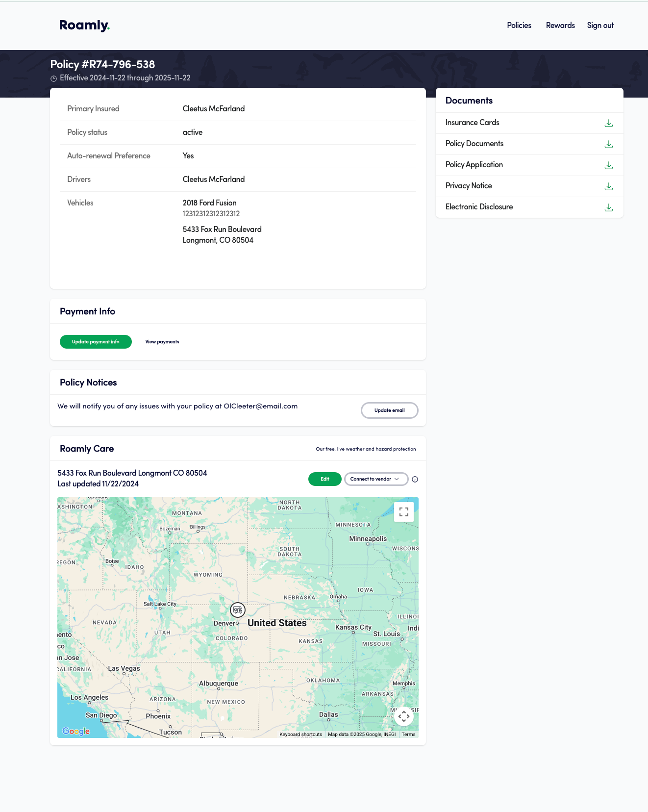This screenshot has width=648, height=812.
Task: Click the Las Vegas label on the map
Action: [124, 669]
